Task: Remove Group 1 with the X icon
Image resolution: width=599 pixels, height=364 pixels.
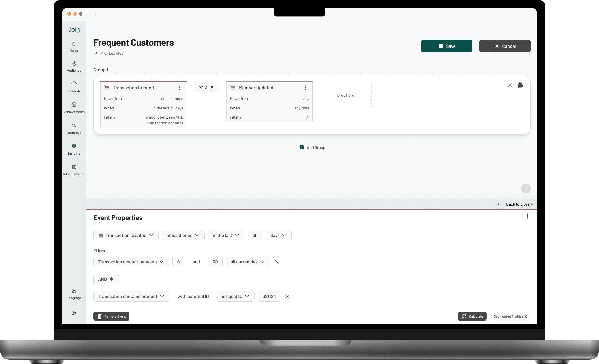Action: coord(510,85)
